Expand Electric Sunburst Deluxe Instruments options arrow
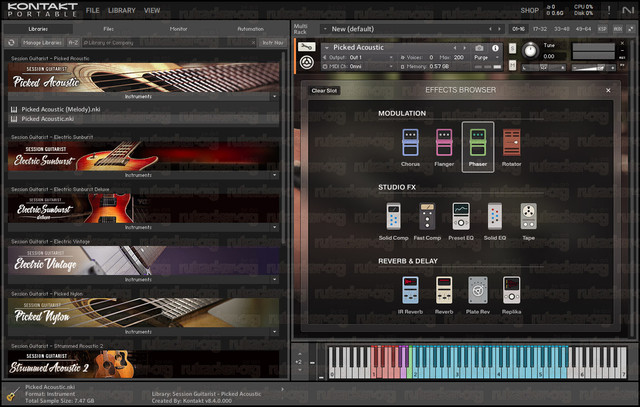640x407 pixels. (x=274, y=227)
